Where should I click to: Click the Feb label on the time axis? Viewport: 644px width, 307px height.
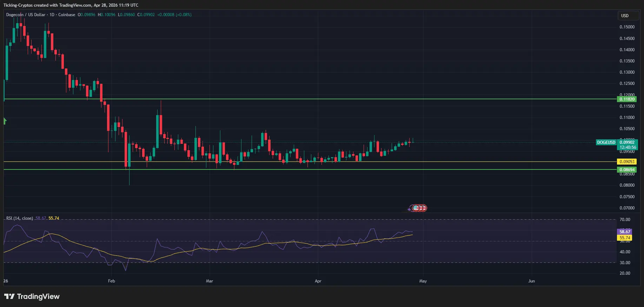coord(111,281)
